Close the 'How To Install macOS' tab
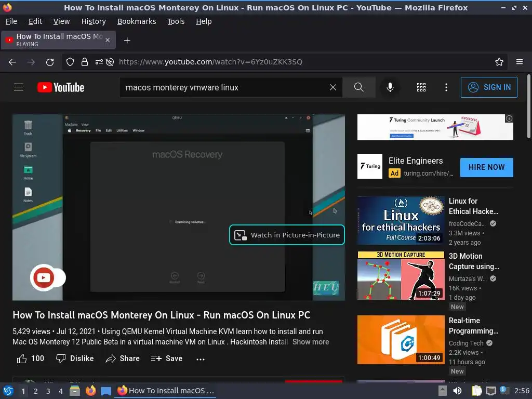 click(108, 40)
